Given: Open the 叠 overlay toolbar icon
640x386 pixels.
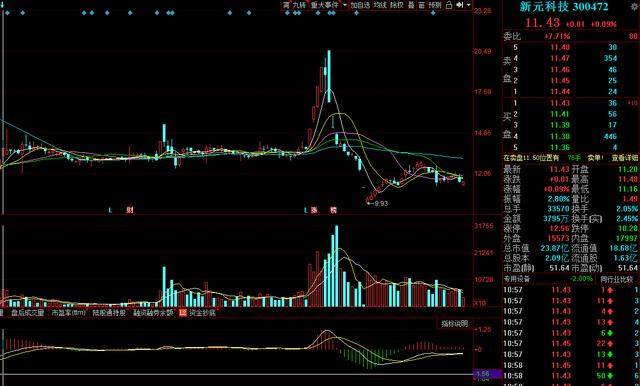Looking at the screenshot, I should click(411, 5).
